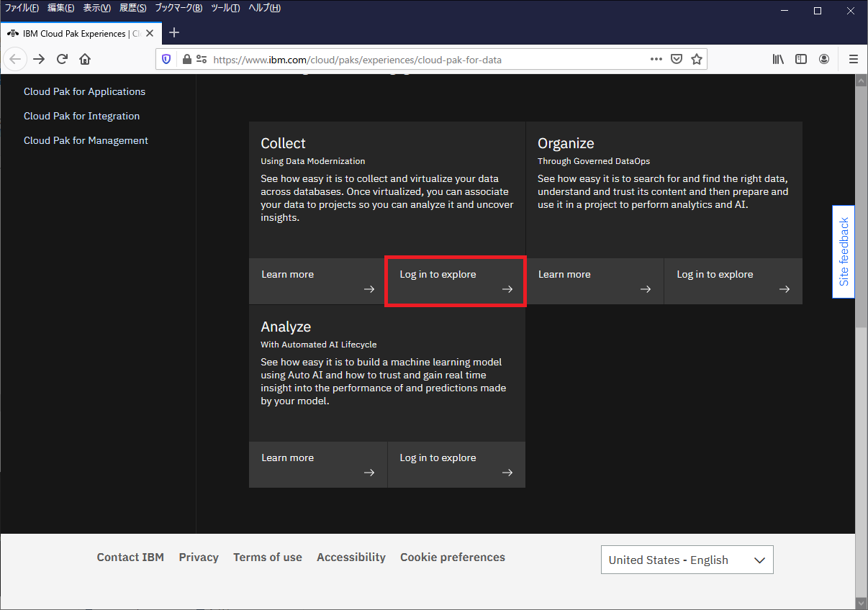Open the ブックマーク(B) menu
868x610 pixels.
point(178,8)
